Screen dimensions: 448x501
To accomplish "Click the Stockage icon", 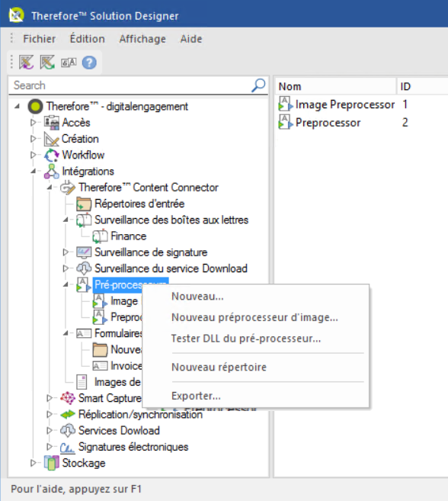I will (51, 463).
